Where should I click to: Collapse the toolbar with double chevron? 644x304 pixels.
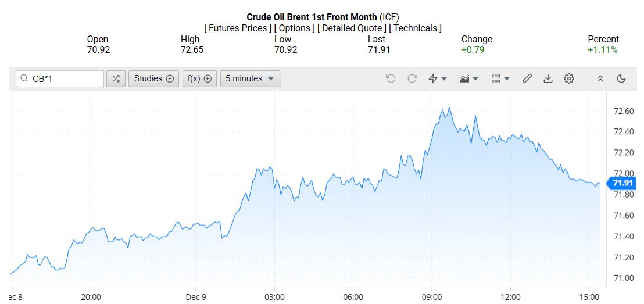[x=600, y=78]
